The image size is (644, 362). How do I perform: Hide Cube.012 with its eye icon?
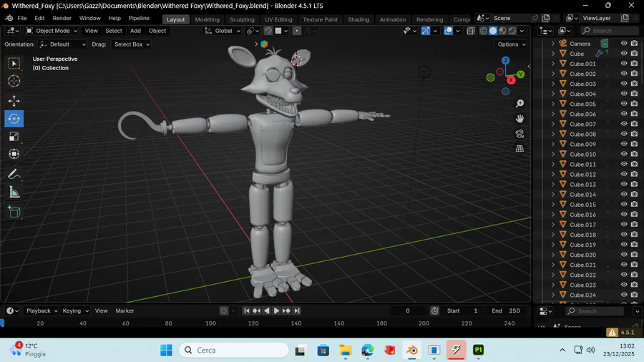click(624, 174)
